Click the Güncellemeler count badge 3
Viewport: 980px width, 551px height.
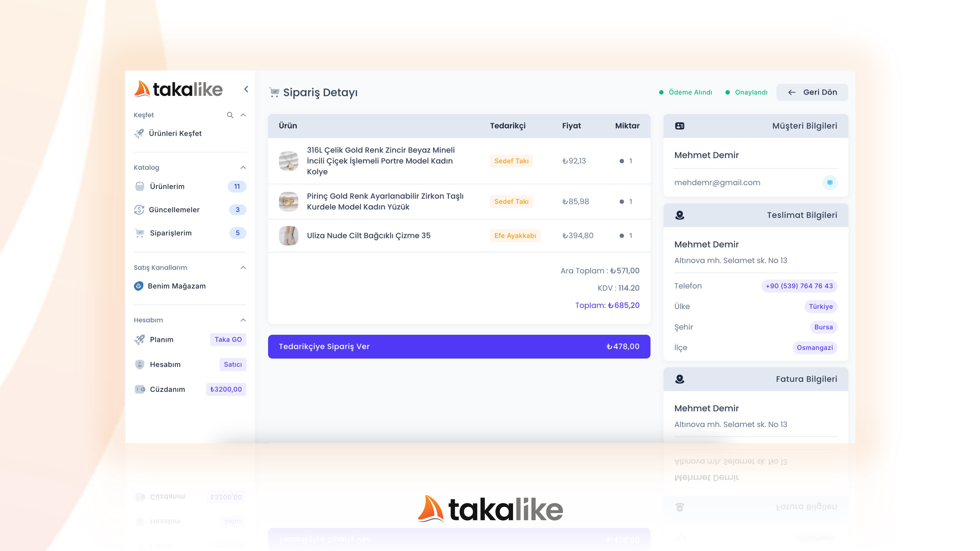pyautogui.click(x=238, y=210)
